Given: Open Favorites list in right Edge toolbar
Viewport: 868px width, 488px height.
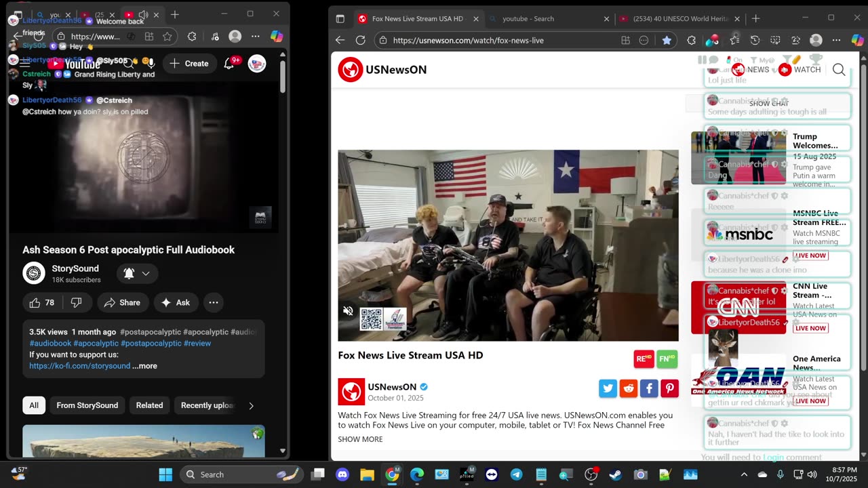Looking at the screenshot, I should pos(734,40).
